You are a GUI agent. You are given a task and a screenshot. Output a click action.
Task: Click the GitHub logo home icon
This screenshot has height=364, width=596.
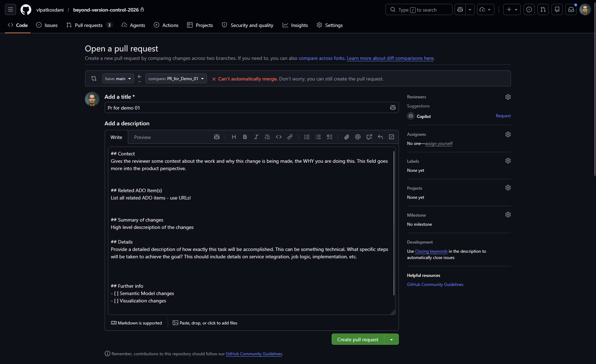pyautogui.click(x=26, y=9)
